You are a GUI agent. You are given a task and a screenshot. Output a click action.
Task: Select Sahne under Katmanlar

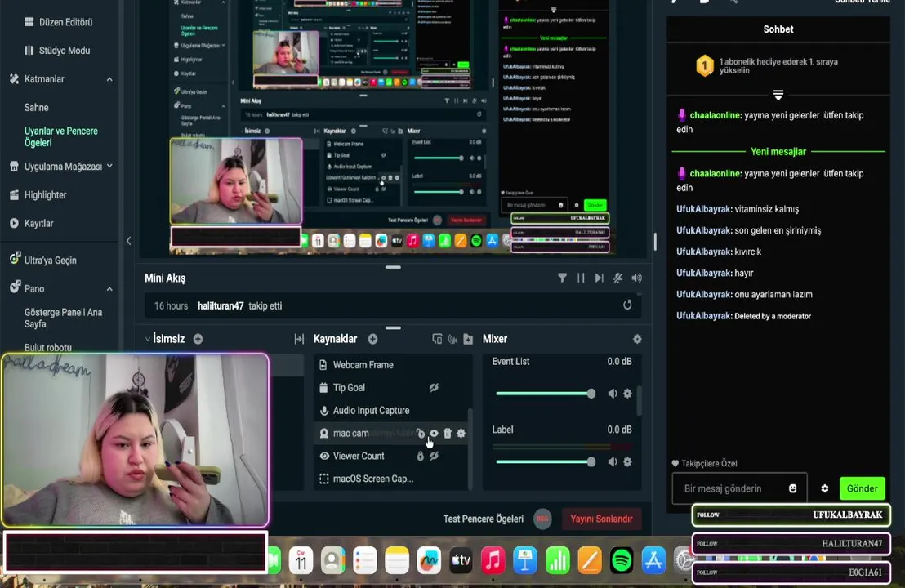click(x=37, y=107)
